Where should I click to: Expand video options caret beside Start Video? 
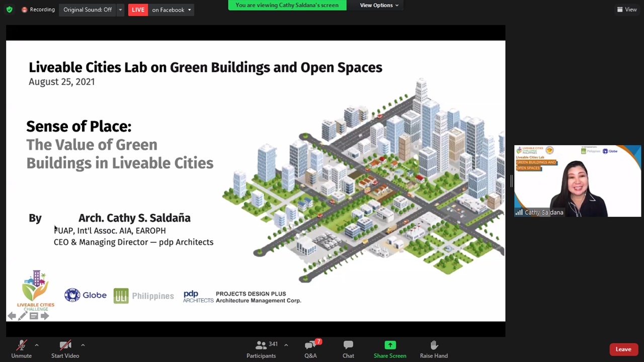point(83,345)
